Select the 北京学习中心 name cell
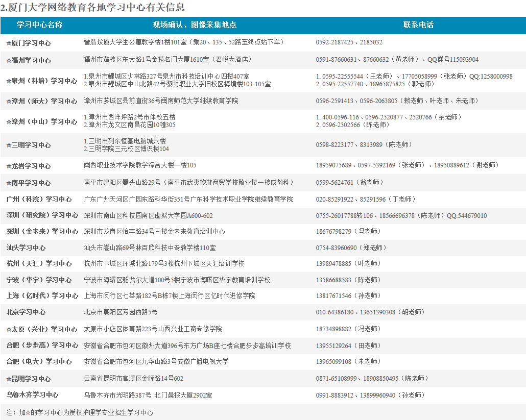The height and width of the screenshot is (420, 526). [x=26, y=312]
